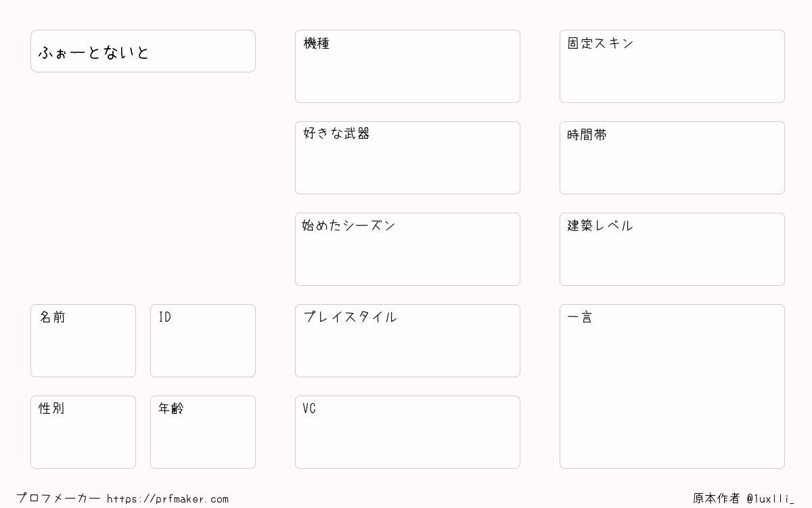Open the https://prfmaker.com link
Image resolution: width=812 pixels, height=508 pixels.
pyautogui.click(x=168, y=499)
